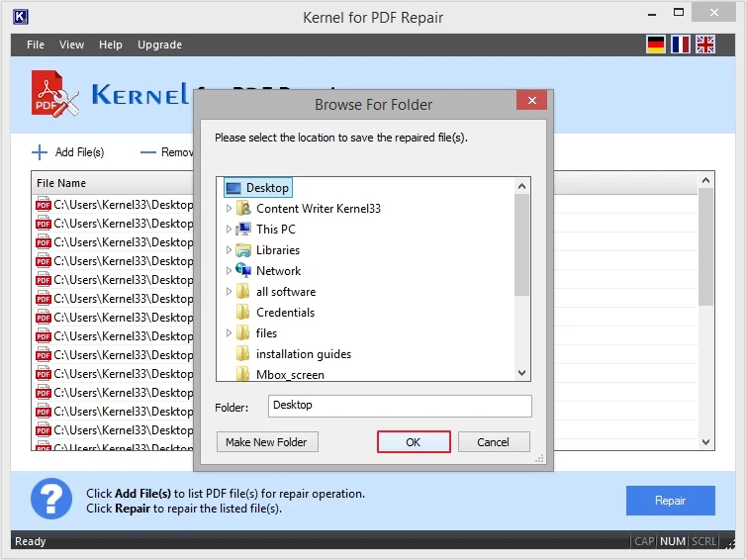Viewport: 746px width, 560px height.
Task: Click the Mbox_screen folder icon
Action: click(243, 374)
